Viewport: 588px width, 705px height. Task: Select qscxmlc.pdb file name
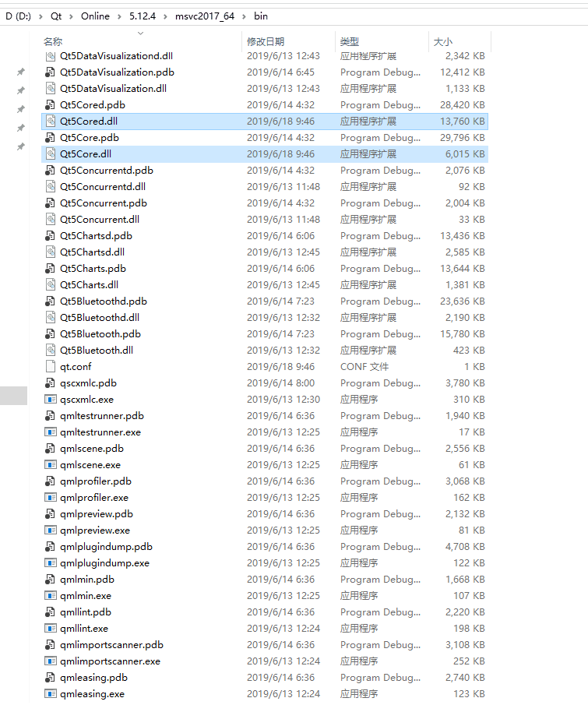[x=88, y=383]
